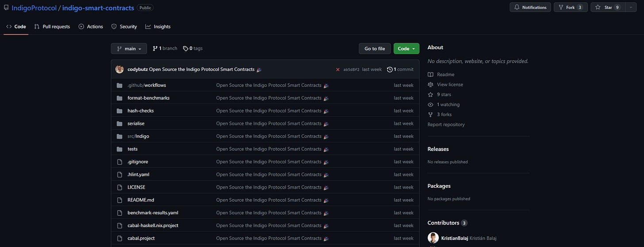Image resolution: width=644 pixels, height=247 pixels.
Task: Open the Readme link in About
Action: coord(441,74)
